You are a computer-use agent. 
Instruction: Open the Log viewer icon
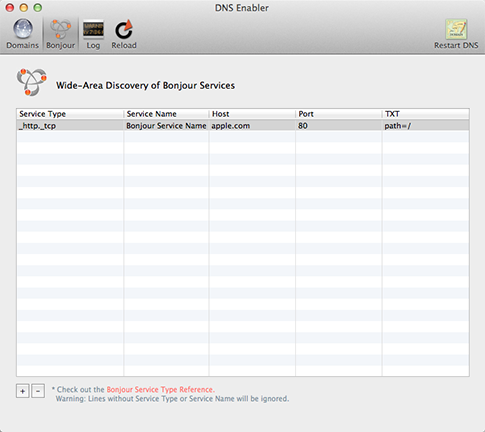coord(93,29)
